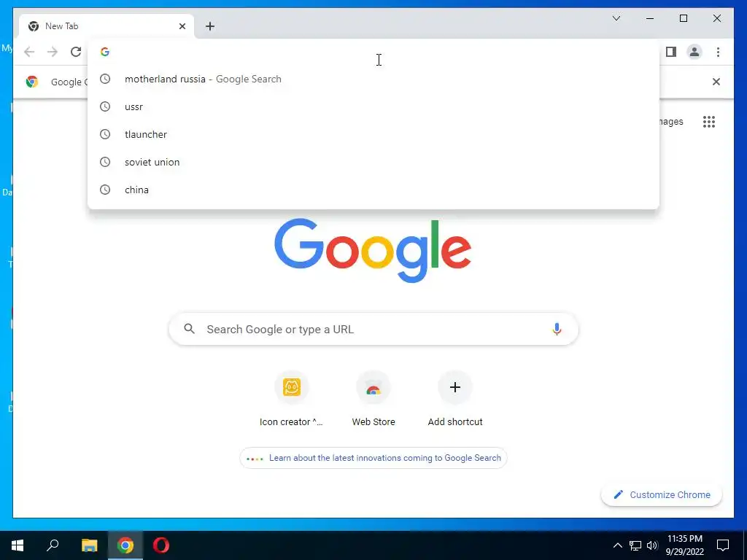Click the Chrome logo in the infobar
747x560 pixels.
click(x=32, y=82)
